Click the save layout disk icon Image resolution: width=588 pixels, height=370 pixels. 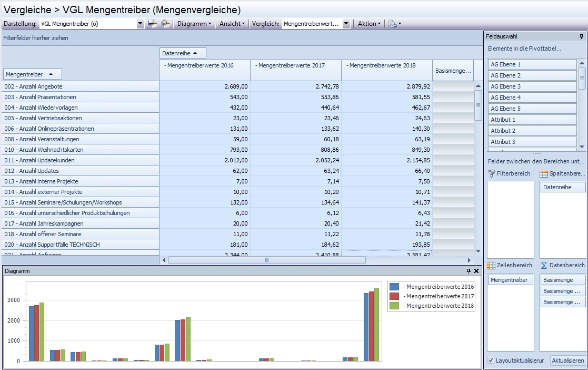(x=152, y=24)
